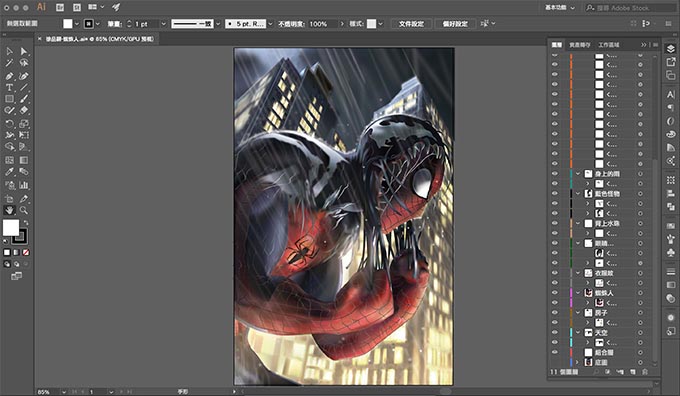The width and height of the screenshot is (680, 396).
Task: Open arrange documents menu in top bar
Action: [96, 7]
